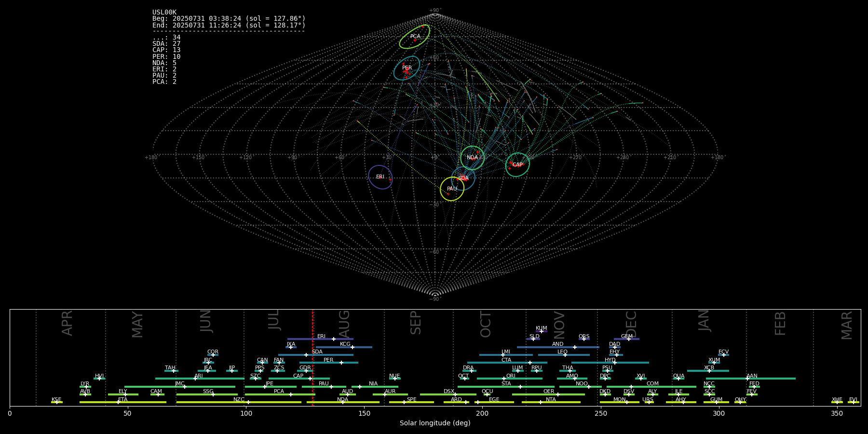Click the HYD shower bar label
Screen dimensions: 868x434
coord(610,360)
